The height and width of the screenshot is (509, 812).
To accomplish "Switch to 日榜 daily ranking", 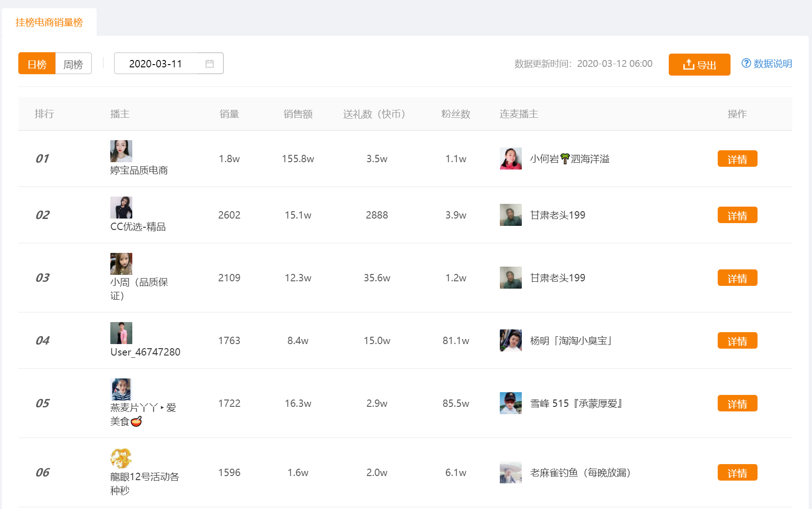I will tap(37, 64).
